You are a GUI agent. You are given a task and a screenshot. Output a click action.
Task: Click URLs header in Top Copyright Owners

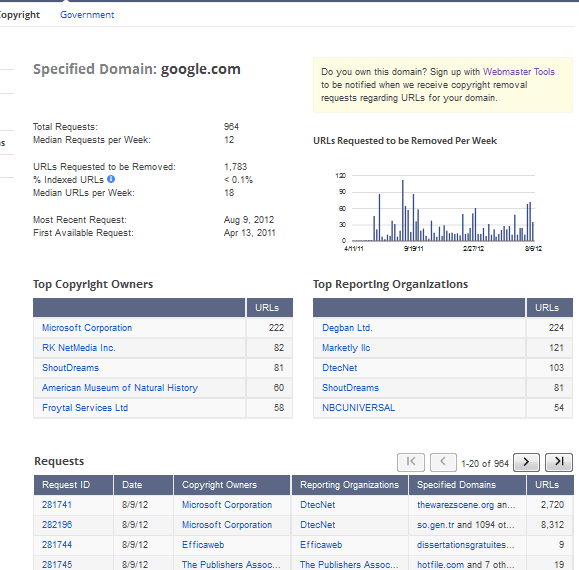click(x=270, y=308)
